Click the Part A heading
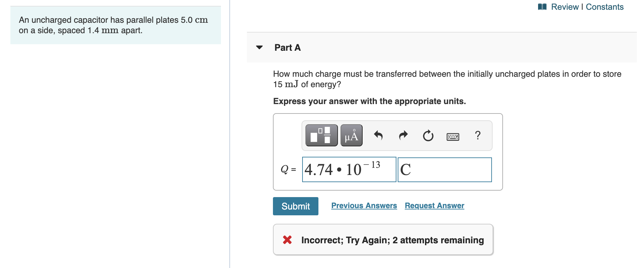This screenshot has width=644, height=268. point(288,47)
